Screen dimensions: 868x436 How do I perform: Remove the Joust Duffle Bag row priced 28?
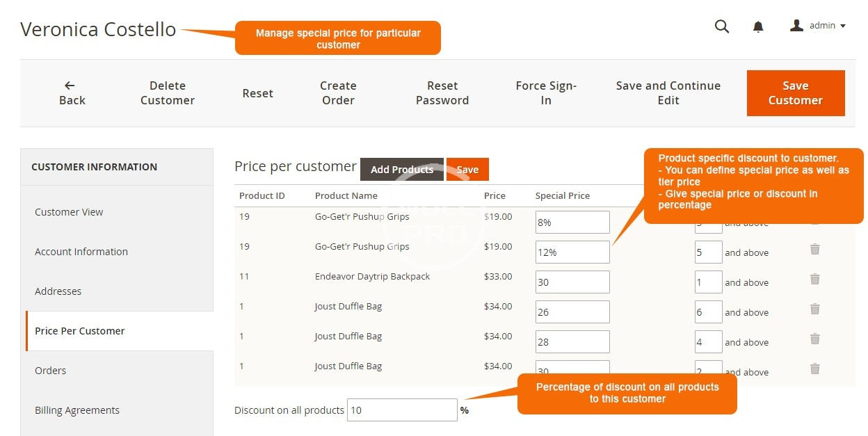[x=815, y=339]
